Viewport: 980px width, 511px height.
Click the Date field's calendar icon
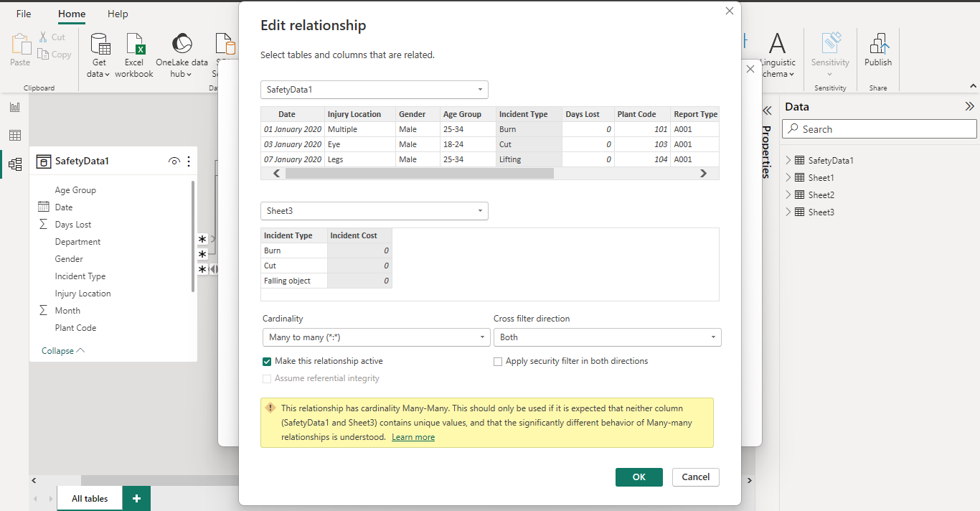(x=44, y=207)
